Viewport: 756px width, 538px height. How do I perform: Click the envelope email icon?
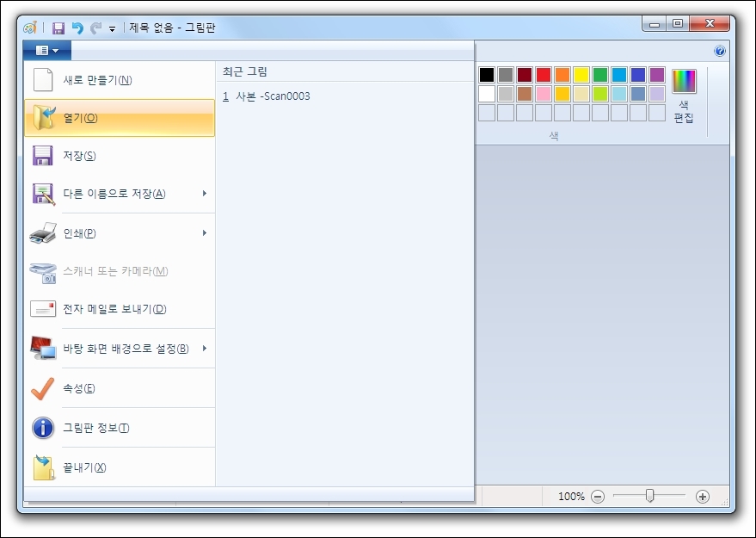point(43,309)
